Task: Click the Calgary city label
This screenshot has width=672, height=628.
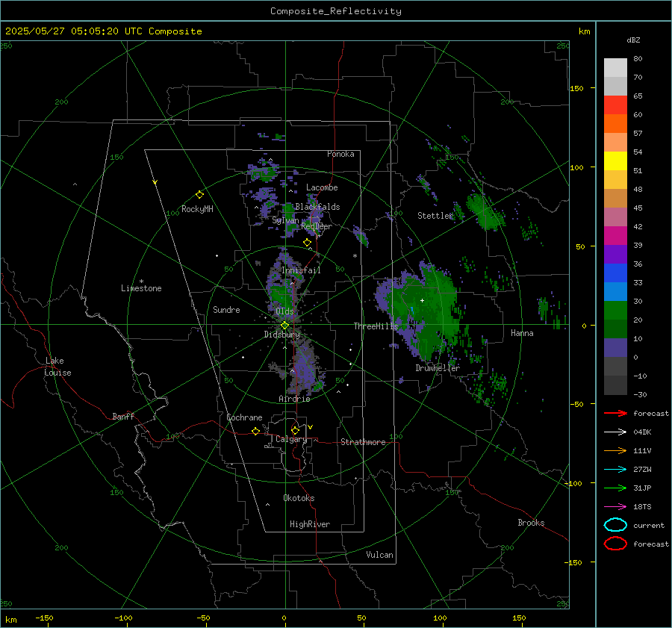Action: click(291, 439)
